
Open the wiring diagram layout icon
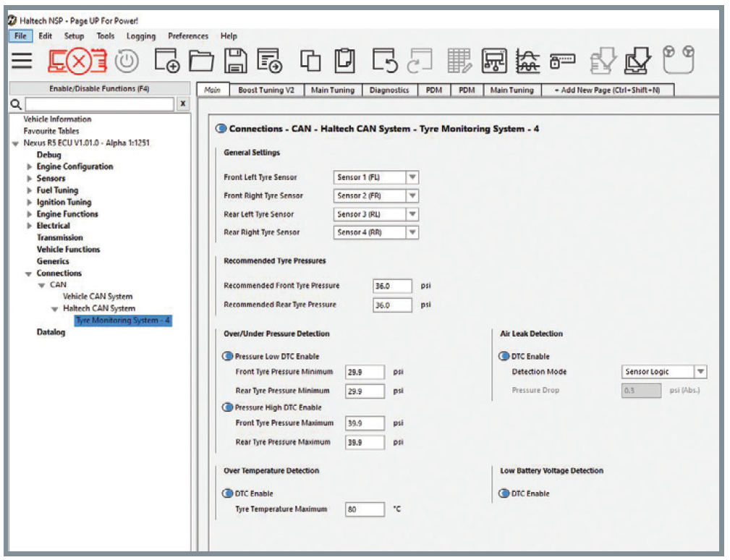[x=494, y=61]
